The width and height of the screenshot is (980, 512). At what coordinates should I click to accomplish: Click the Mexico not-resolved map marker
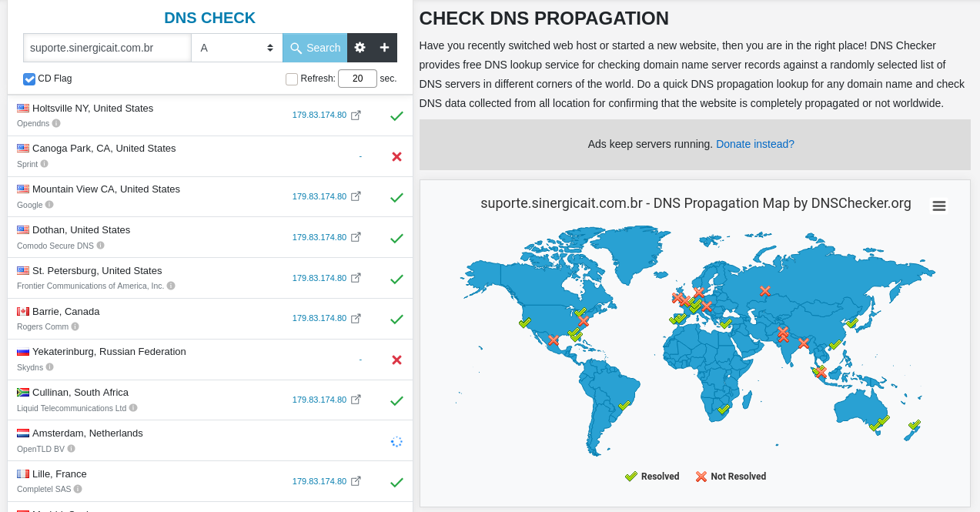pyautogui.click(x=553, y=340)
